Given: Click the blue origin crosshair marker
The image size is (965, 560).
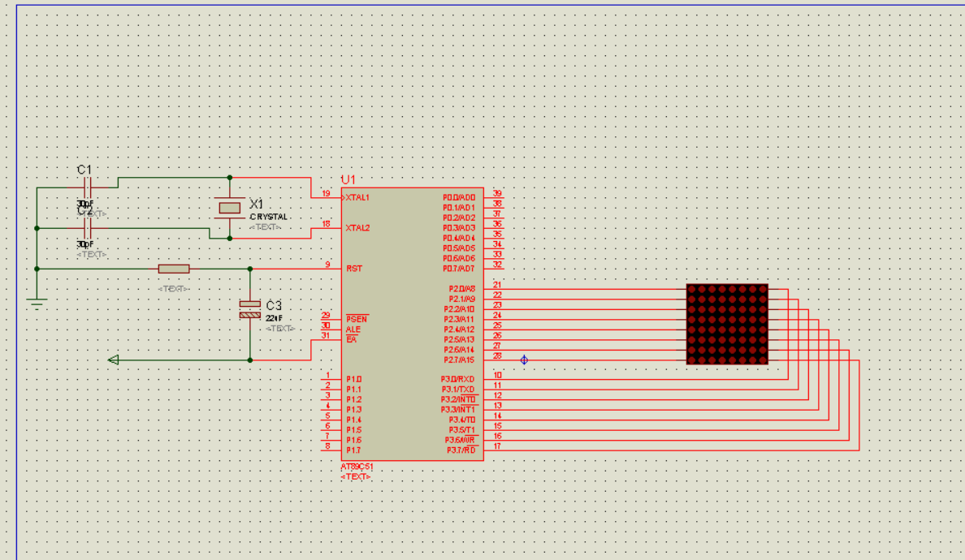Looking at the screenshot, I should (524, 360).
